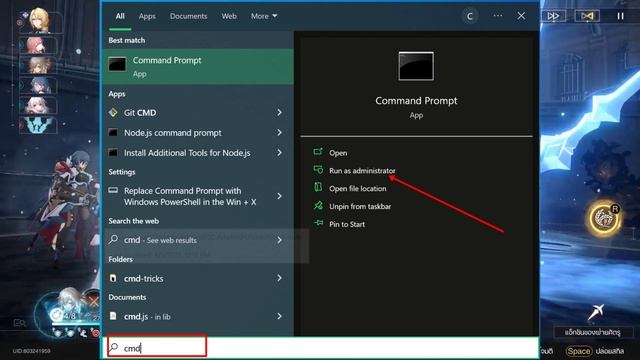Choose Pin to Start
This screenshot has height=360, width=640.
[x=347, y=224]
